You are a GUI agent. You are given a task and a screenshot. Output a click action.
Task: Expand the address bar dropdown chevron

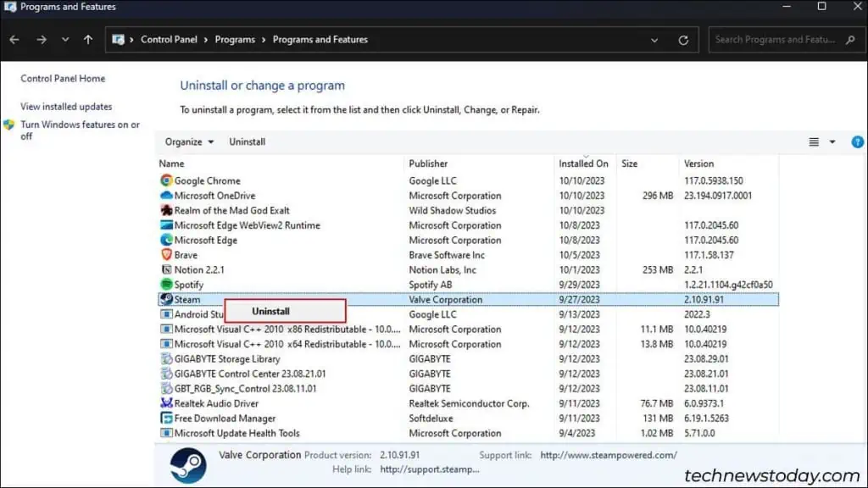coord(654,39)
